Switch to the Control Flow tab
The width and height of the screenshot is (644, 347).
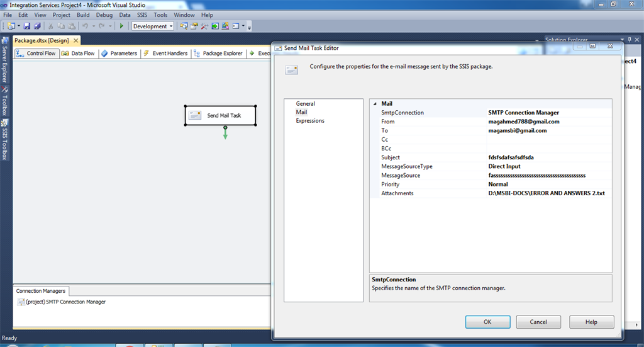[36, 53]
